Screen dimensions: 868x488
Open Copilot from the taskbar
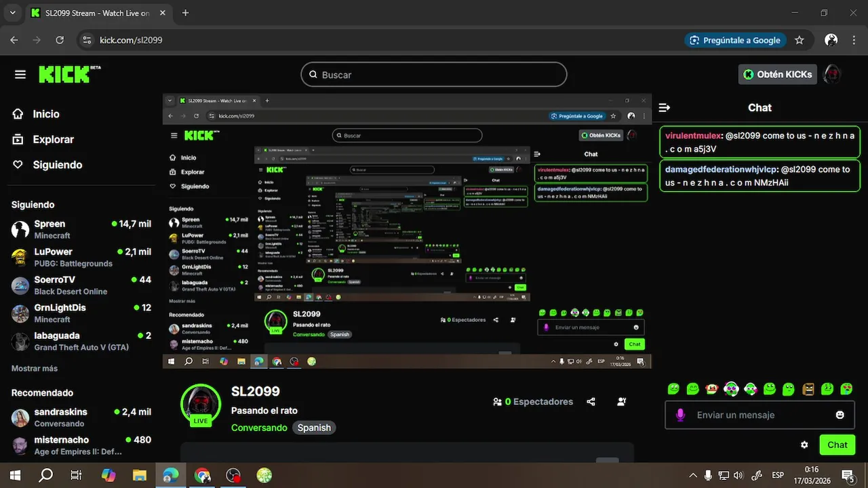(108, 475)
